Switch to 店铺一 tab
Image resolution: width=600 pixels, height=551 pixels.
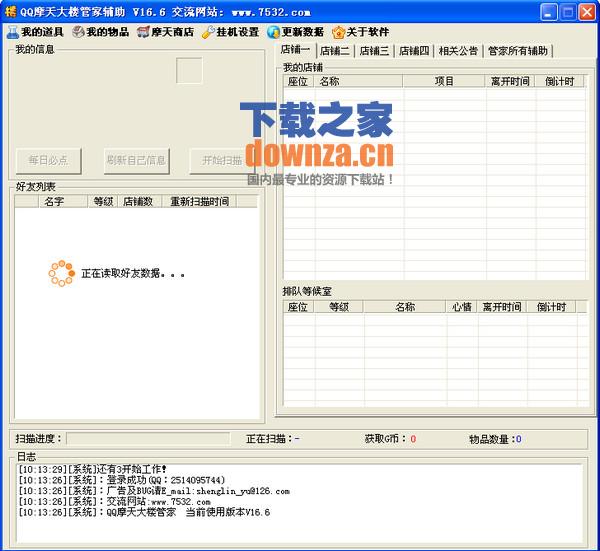point(296,50)
